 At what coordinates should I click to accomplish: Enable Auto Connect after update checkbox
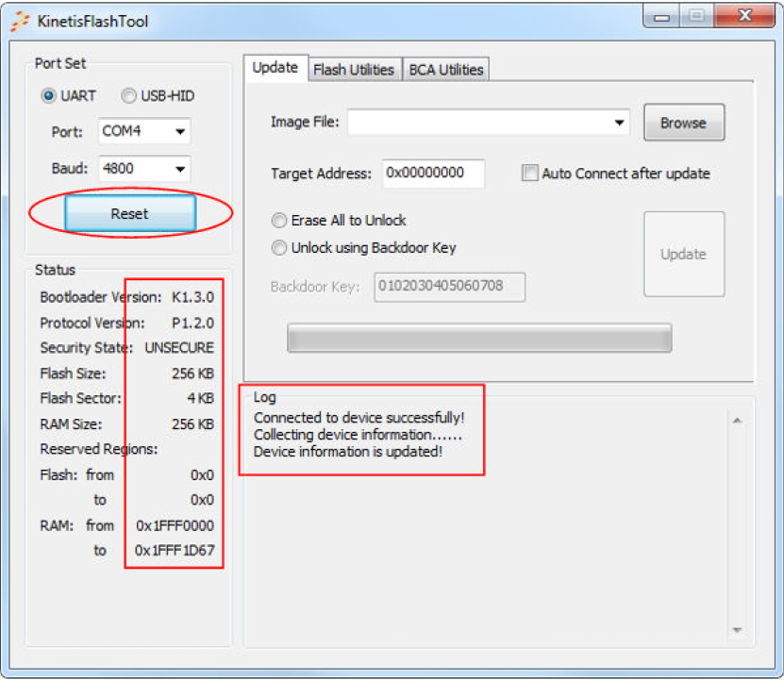(530, 173)
